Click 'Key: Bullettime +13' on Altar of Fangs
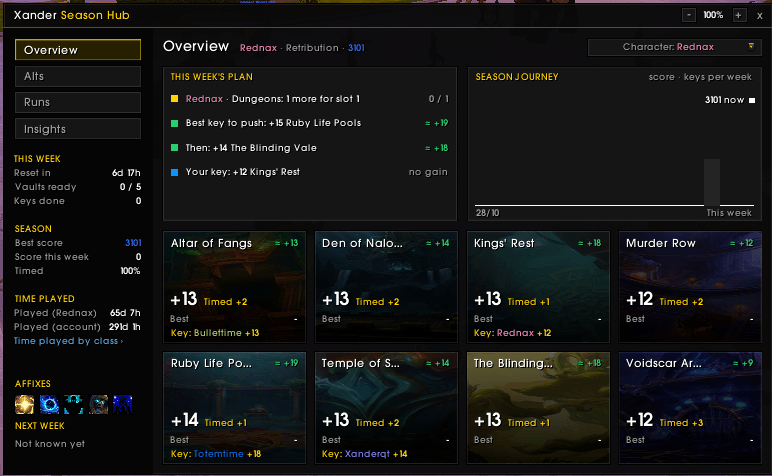Screen dimensions: 772x476 (x=215, y=333)
